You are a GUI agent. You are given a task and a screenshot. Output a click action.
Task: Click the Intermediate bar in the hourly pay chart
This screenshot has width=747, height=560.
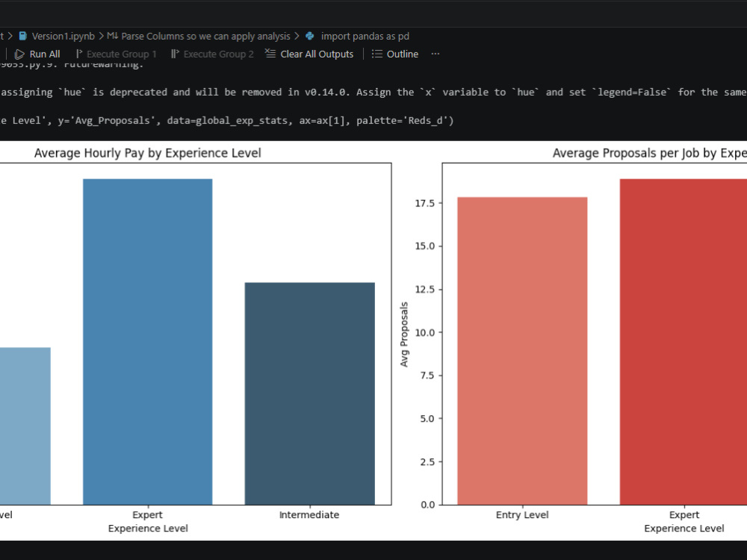(x=310, y=393)
